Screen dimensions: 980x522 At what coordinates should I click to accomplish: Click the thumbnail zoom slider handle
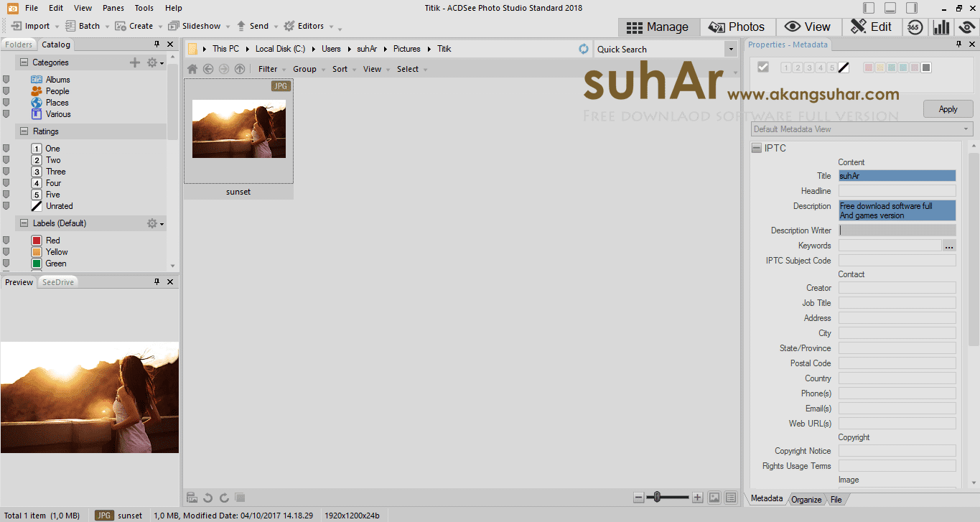pyautogui.click(x=656, y=497)
